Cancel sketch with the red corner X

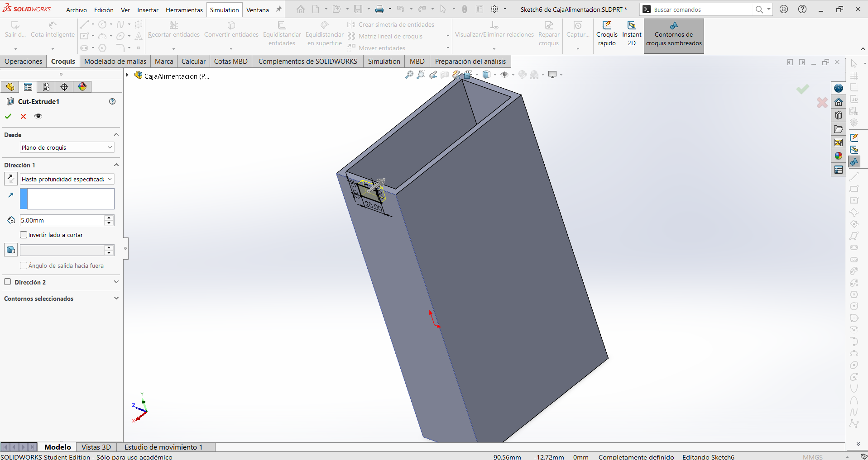coord(822,103)
